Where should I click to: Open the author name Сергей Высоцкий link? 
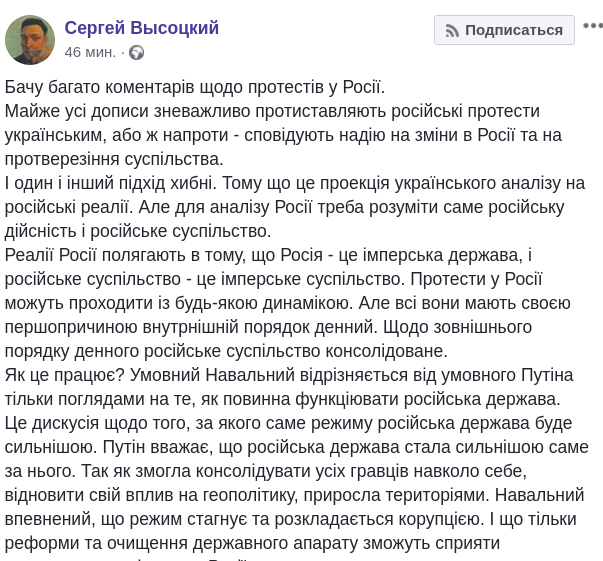tap(141, 28)
